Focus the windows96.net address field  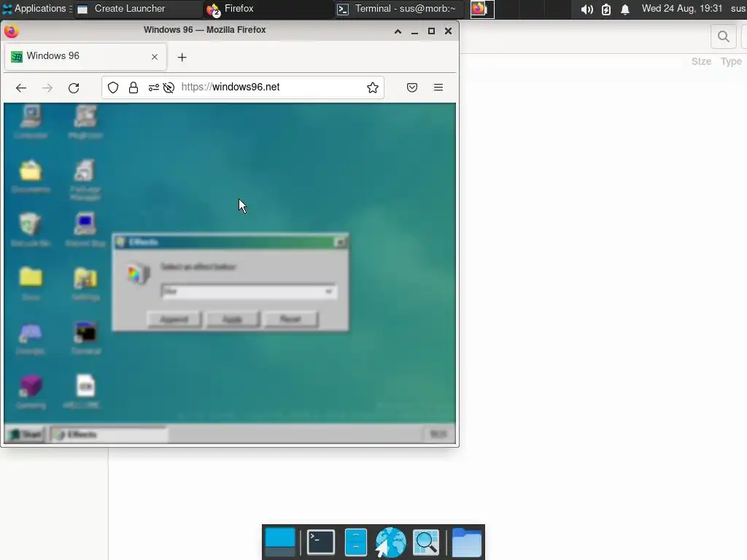[271, 87]
